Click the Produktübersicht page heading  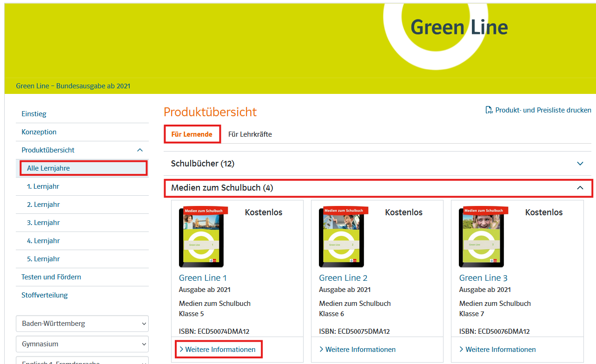(210, 112)
